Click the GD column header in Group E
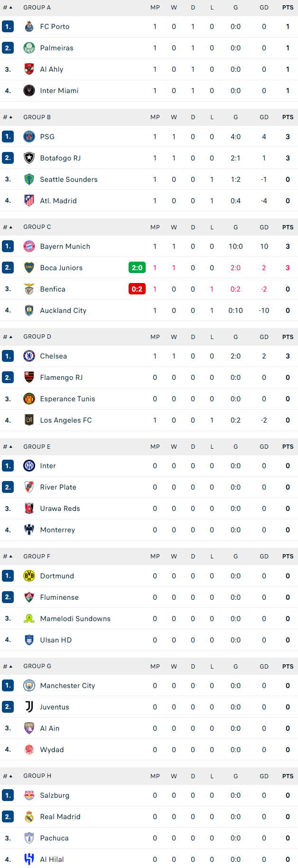Screen dimensions: 298x868 click(x=264, y=447)
